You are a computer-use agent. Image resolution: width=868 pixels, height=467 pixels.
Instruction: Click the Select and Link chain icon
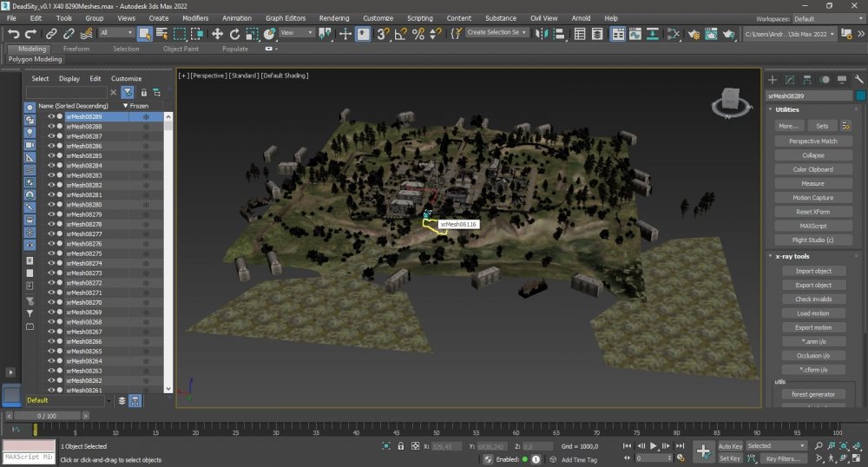pyautogui.click(x=51, y=33)
